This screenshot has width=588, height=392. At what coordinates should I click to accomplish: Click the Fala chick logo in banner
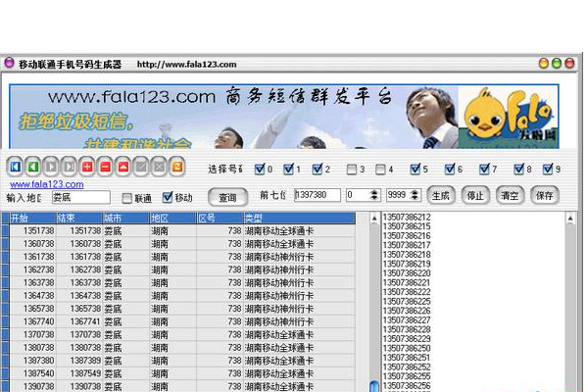[508, 117]
